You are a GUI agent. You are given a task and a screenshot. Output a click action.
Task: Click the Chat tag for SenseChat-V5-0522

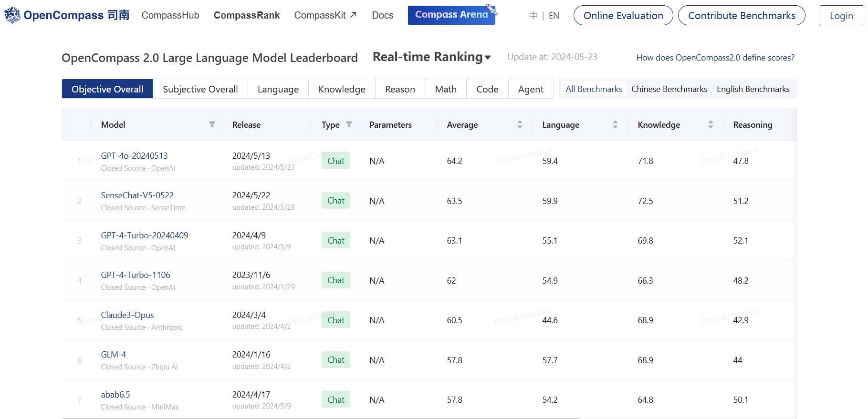click(x=336, y=201)
